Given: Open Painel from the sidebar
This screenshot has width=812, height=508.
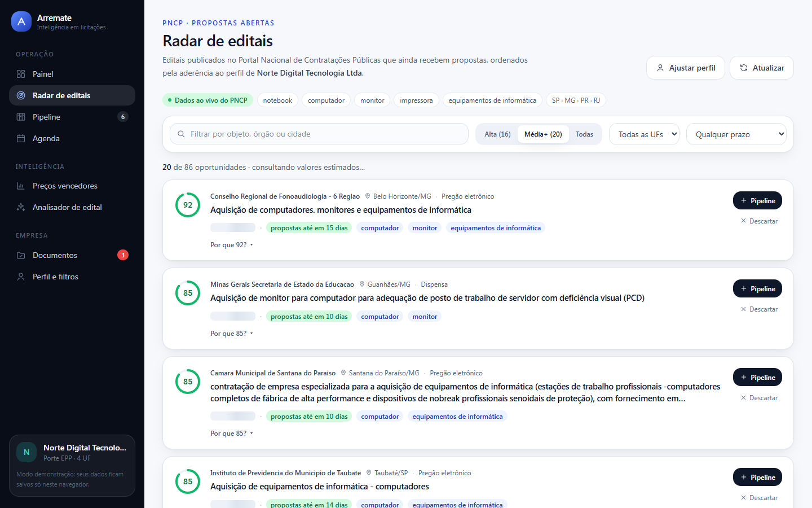Looking at the screenshot, I should click(x=72, y=74).
